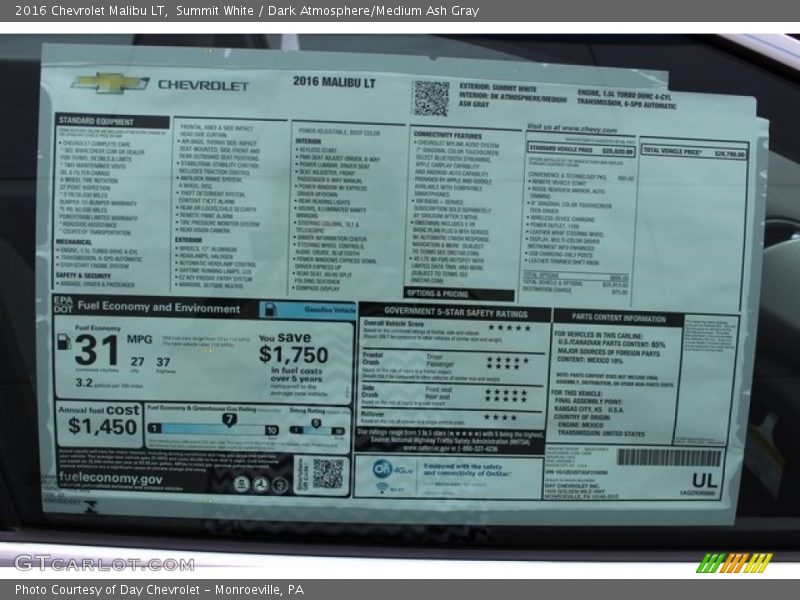Image resolution: width=800 pixels, height=600 pixels.
Task: Click the OPTIONS & PRICING header bar
Action: coord(459,294)
